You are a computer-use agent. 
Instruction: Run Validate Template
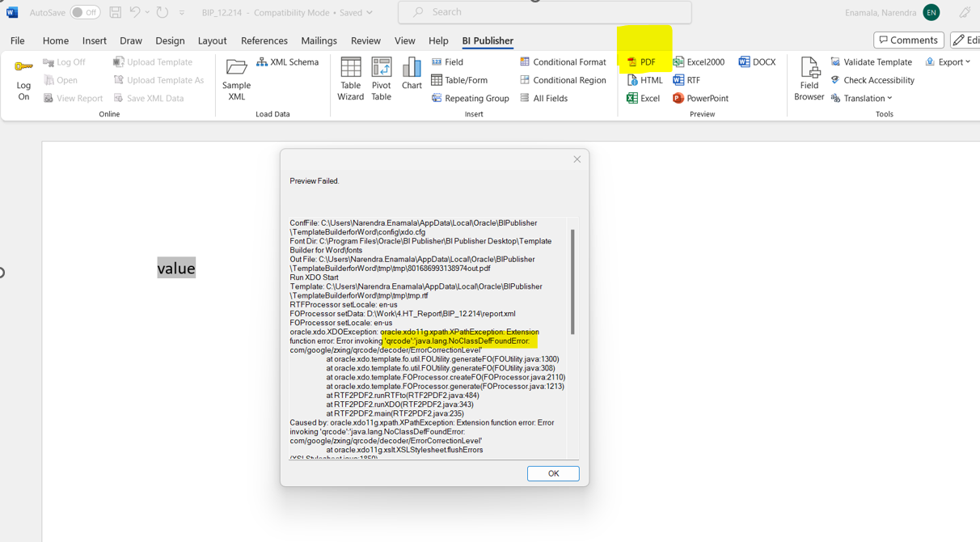(x=871, y=62)
